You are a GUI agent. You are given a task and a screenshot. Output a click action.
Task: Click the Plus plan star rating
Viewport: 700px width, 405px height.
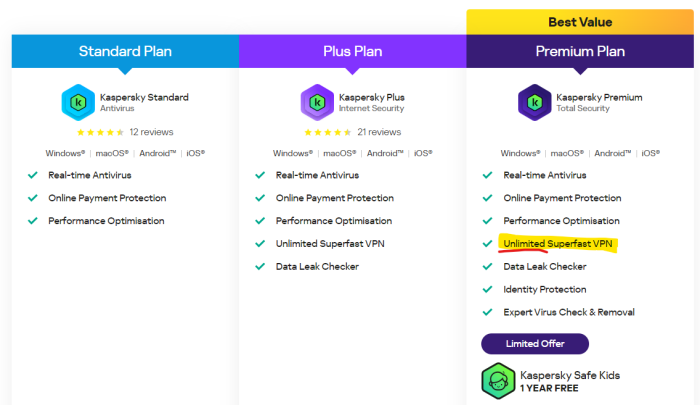click(x=328, y=132)
